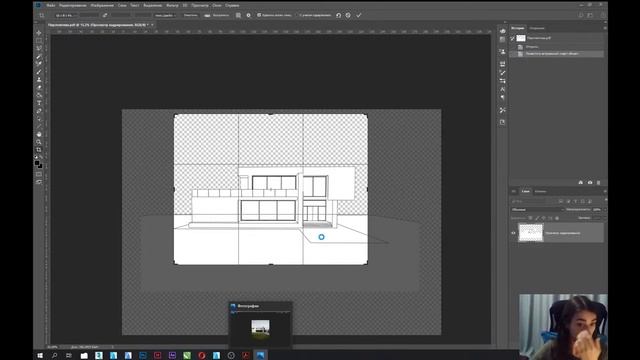Swap crop width and height values
Viewport: 640px width, 360px height.
coord(105,15)
